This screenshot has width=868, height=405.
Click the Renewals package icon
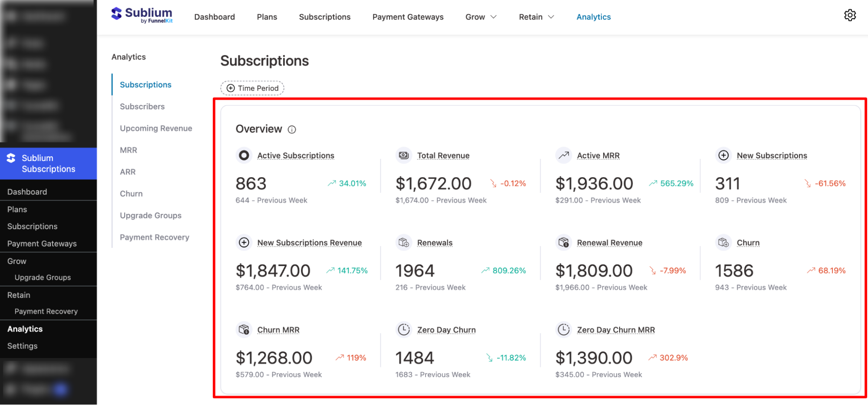pyautogui.click(x=404, y=243)
